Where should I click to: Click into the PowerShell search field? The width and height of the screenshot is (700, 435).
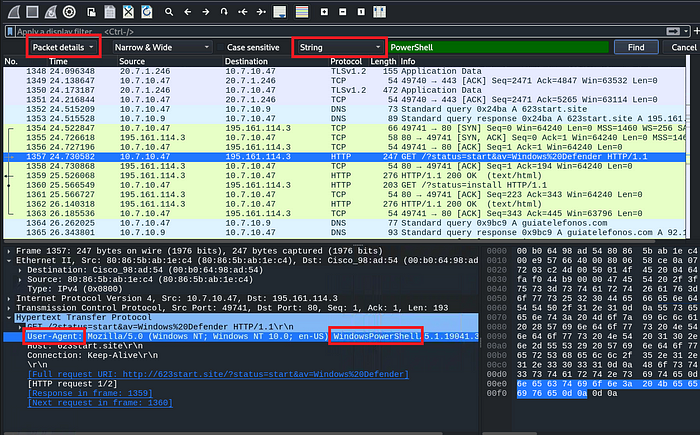[498, 47]
